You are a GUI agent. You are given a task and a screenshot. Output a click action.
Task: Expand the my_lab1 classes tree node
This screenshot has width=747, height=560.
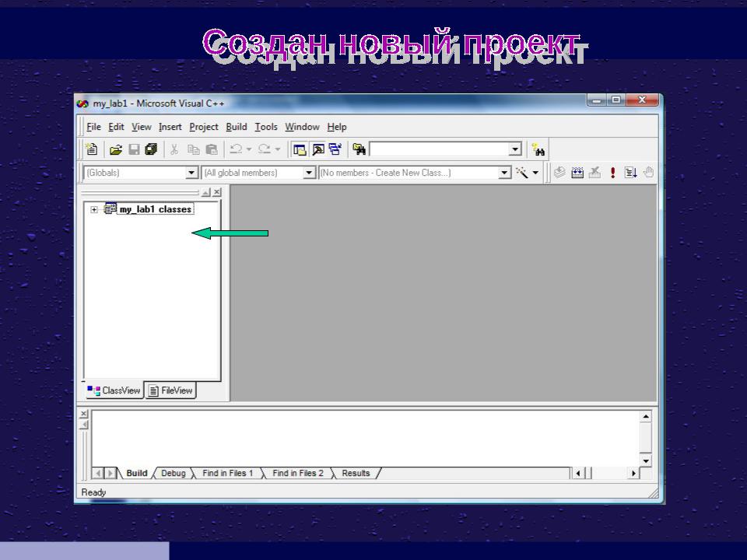[x=94, y=209]
